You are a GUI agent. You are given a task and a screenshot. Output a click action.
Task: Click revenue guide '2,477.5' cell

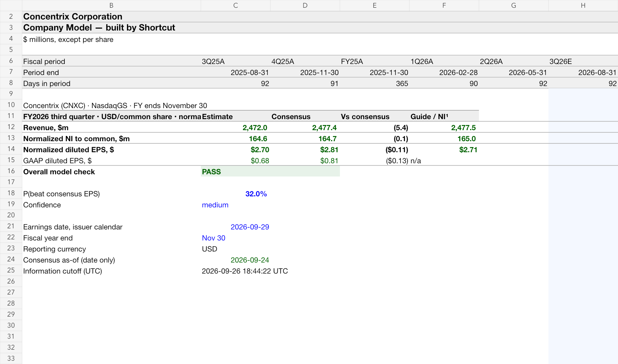(x=444, y=127)
